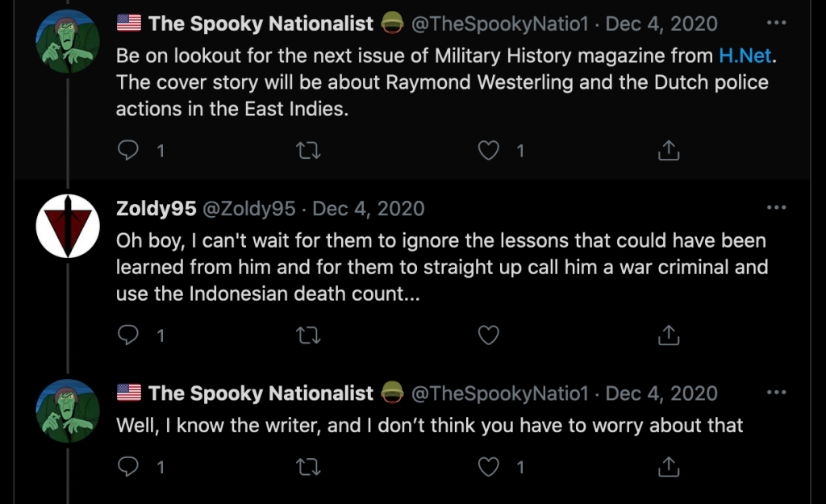Open more options on the last tweet

click(x=776, y=393)
